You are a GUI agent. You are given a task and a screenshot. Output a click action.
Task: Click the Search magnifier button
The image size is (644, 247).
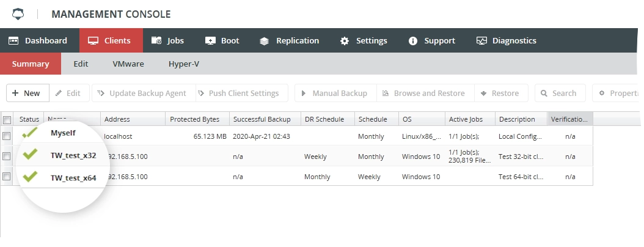(x=560, y=94)
